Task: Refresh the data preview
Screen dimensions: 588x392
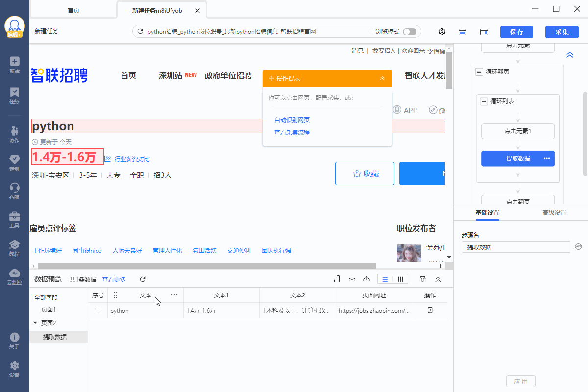Action: click(x=143, y=279)
